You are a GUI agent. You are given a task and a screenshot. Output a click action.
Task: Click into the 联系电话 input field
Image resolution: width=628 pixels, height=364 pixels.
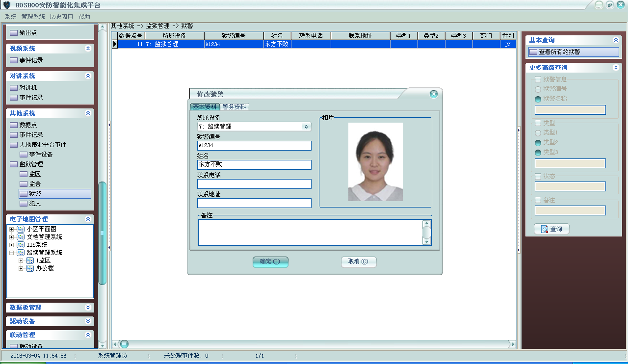(254, 184)
